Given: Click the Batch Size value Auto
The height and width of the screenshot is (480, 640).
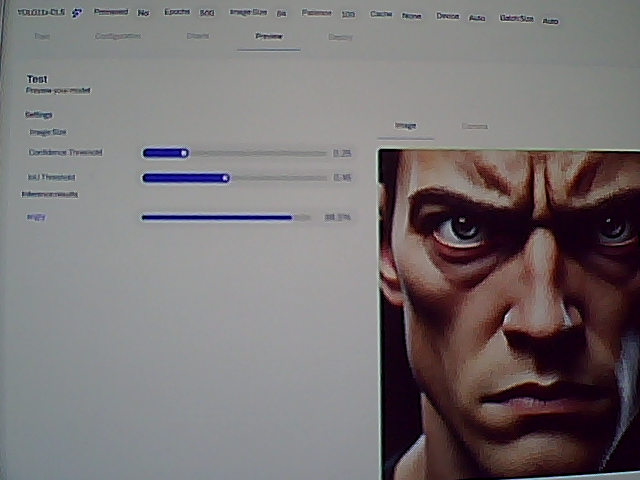Looking at the screenshot, I should (x=550, y=21).
